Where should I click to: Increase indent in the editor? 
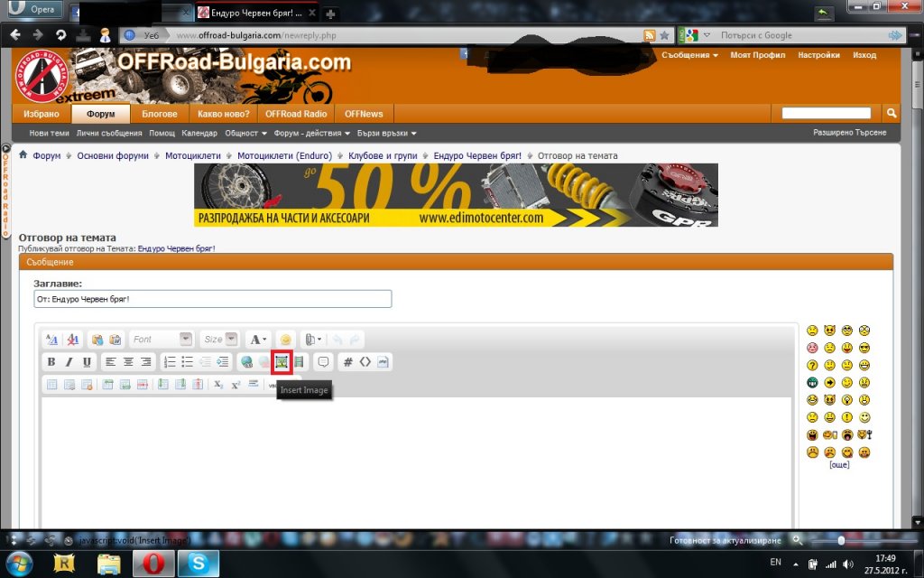tap(223, 361)
